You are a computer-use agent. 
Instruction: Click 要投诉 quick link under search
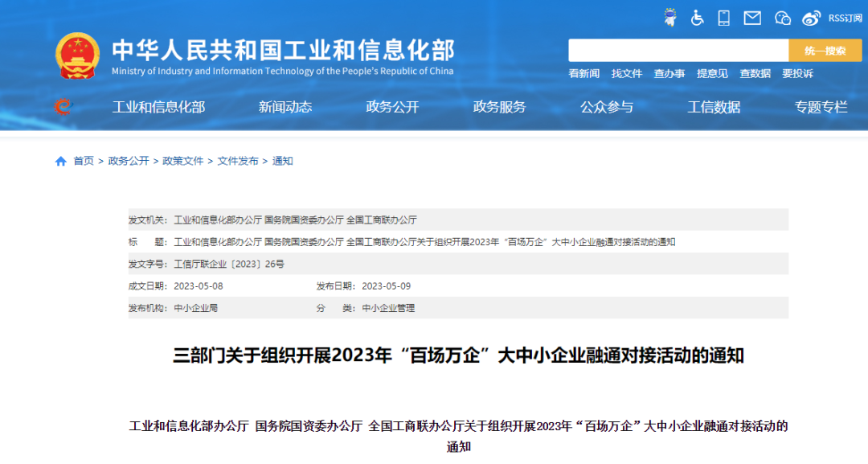tap(797, 73)
